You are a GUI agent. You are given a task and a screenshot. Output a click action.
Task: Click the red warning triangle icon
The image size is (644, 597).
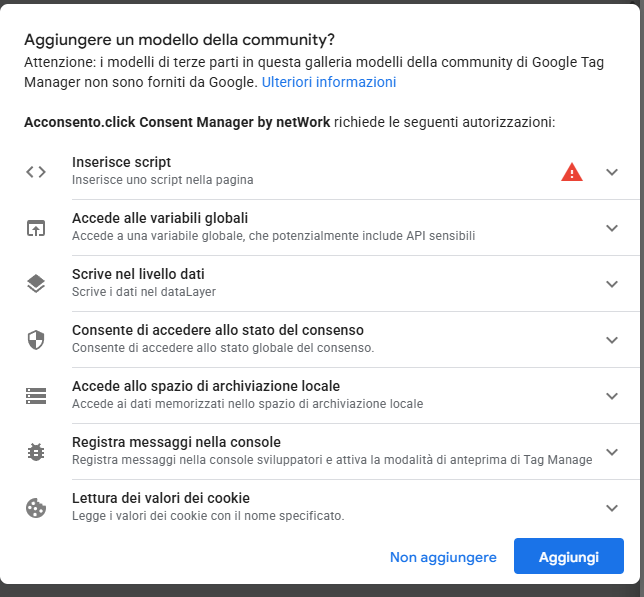pos(572,172)
